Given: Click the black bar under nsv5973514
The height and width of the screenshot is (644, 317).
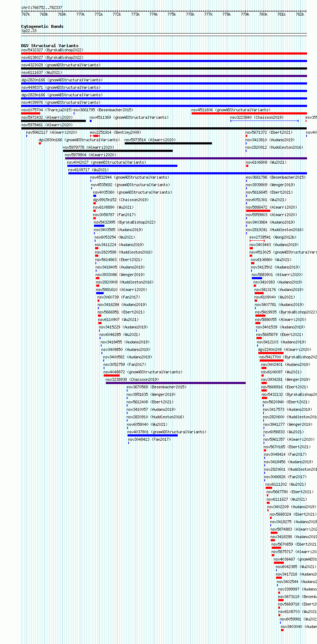Looking at the screenshot, I should coord(168,143).
